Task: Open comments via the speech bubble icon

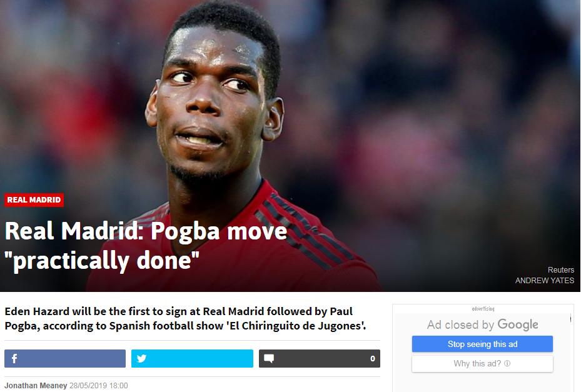Action: coord(269,359)
